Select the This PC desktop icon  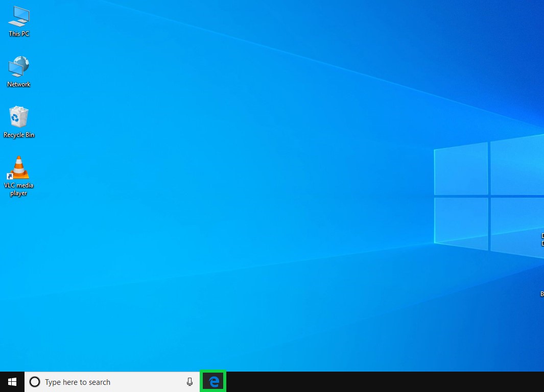click(19, 17)
